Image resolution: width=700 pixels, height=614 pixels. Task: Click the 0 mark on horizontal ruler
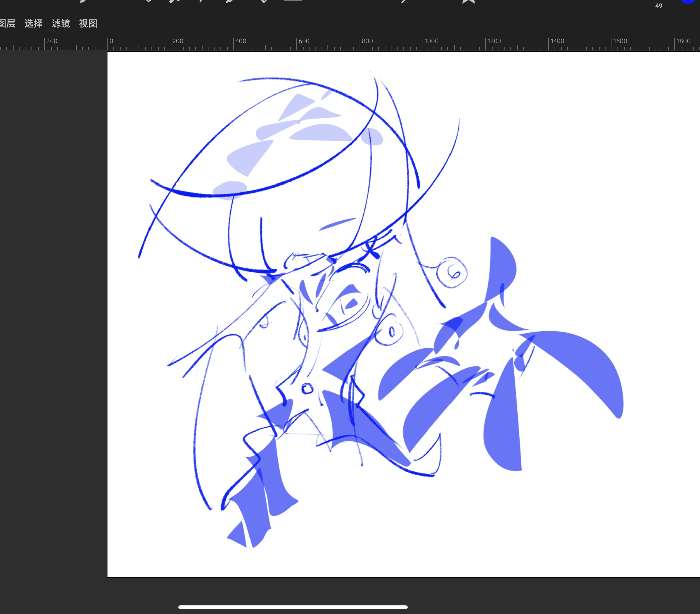(111, 41)
